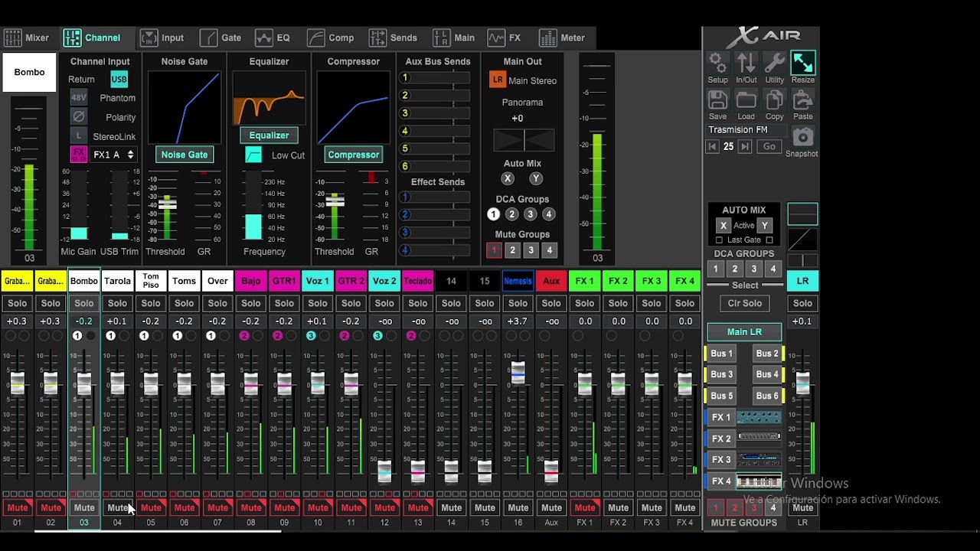This screenshot has height=551, width=980.
Task: Assign channel to DCA group 2
Action: 511,214
